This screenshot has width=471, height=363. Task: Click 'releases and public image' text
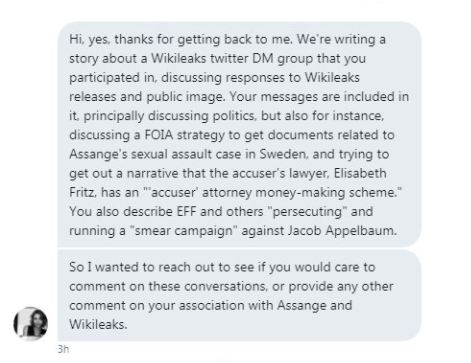click(146, 97)
